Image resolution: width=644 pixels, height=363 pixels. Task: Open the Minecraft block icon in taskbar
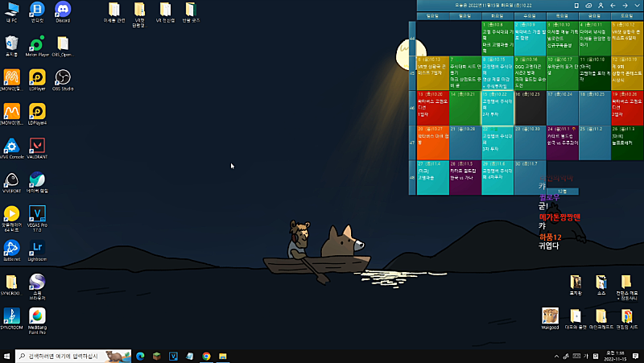coord(157,356)
